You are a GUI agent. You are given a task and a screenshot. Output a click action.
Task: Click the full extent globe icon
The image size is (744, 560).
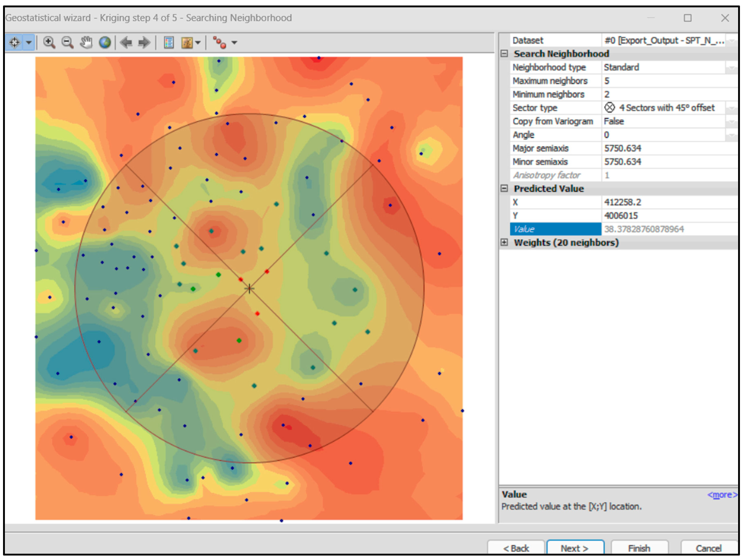[x=105, y=43]
